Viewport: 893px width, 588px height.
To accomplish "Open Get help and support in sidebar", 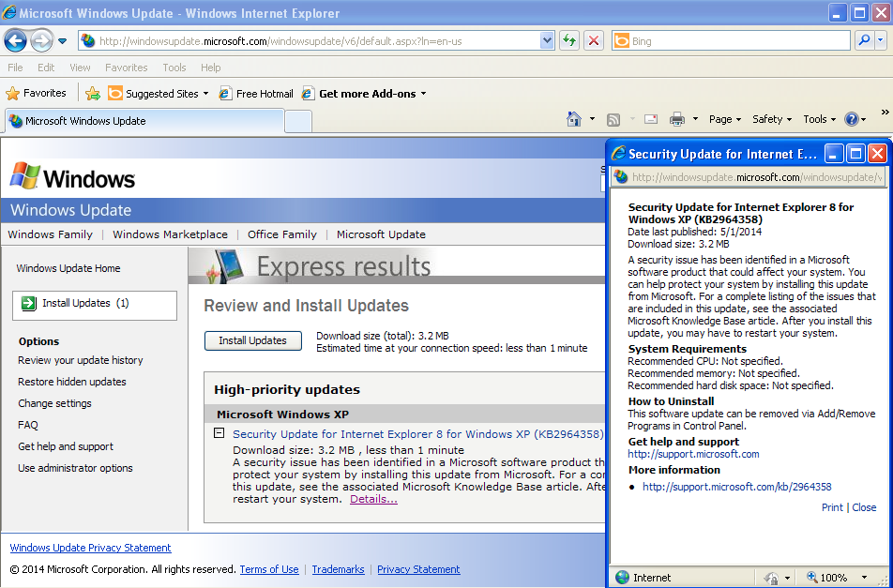I will (66, 446).
